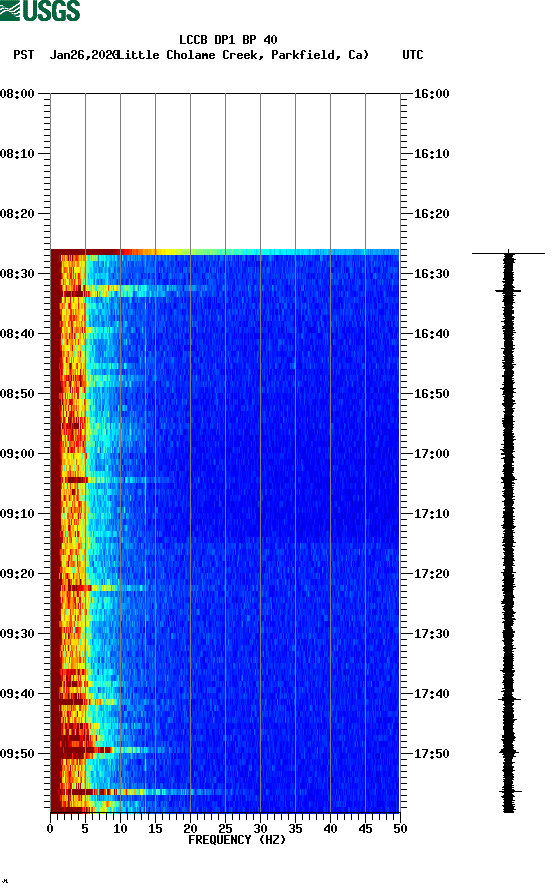
Task: Click the 20 Hz frequency tick label
Action: point(190,828)
